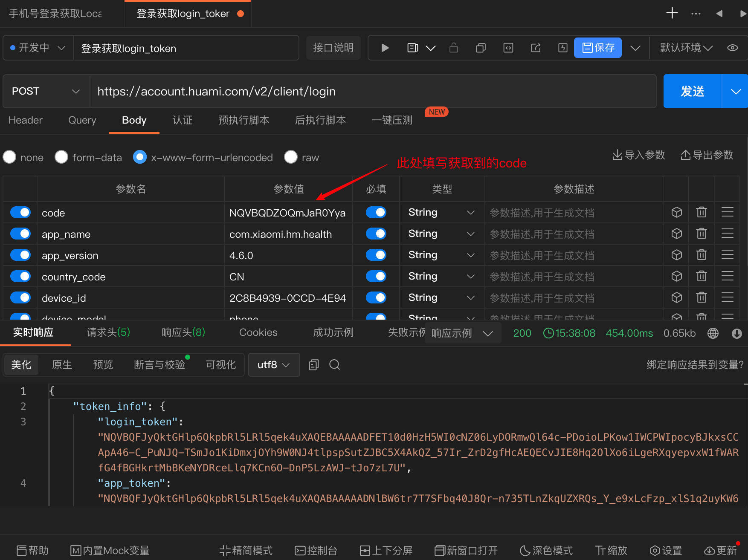Copy the response body with copy icon
This screenshot has width=748, height=560.
314,365
